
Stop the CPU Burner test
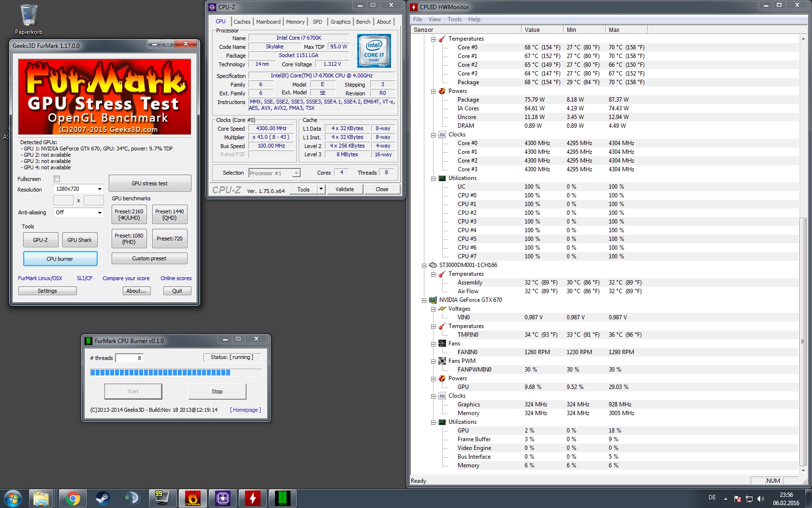tap(217, 391)
